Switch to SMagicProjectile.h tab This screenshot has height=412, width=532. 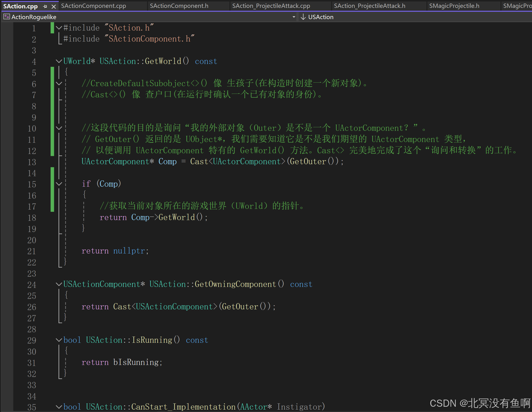(454, 6)
